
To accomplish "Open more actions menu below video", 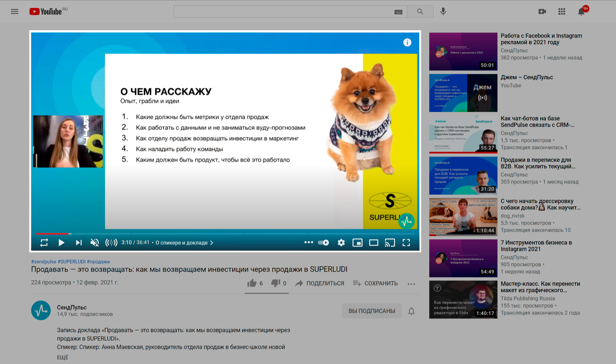I will click(411, 284).
